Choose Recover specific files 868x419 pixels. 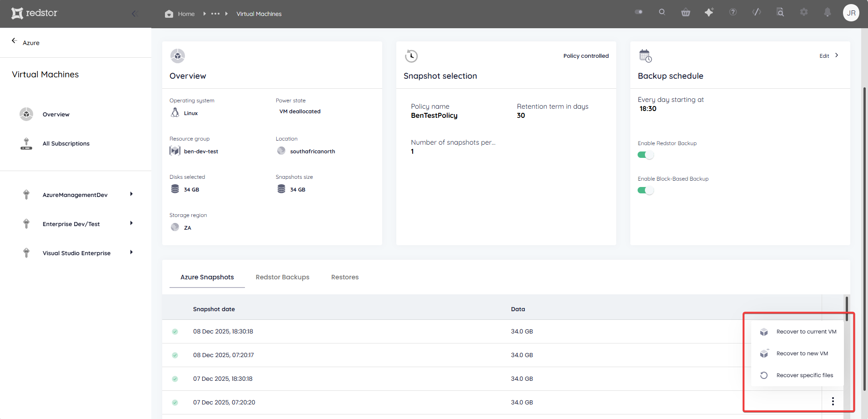point(798,375)
